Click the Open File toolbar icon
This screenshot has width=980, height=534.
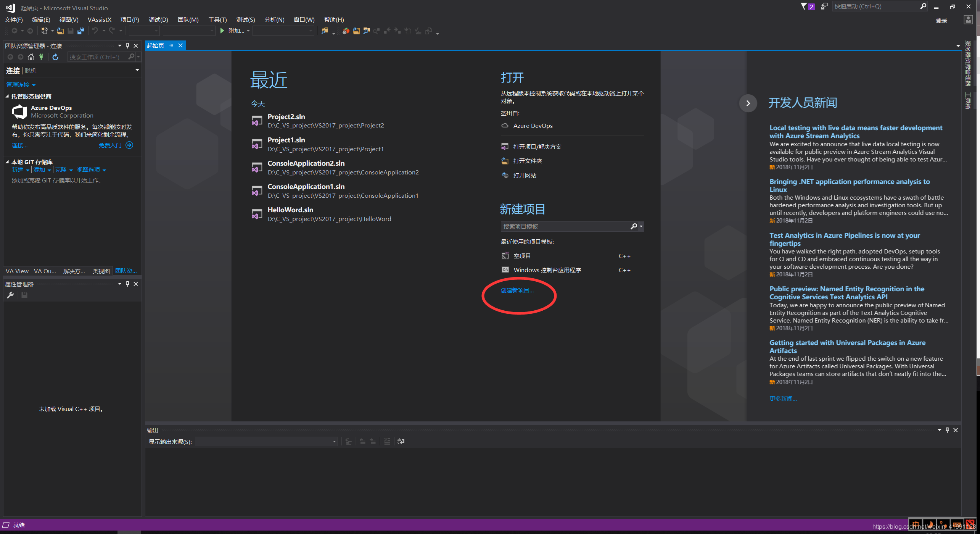pos(60,31)
